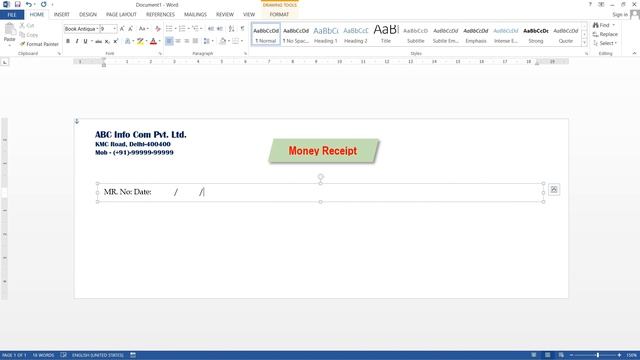Click the Multilevel List icon
This screenshot has width=640, height=360.
coord(195,29)
